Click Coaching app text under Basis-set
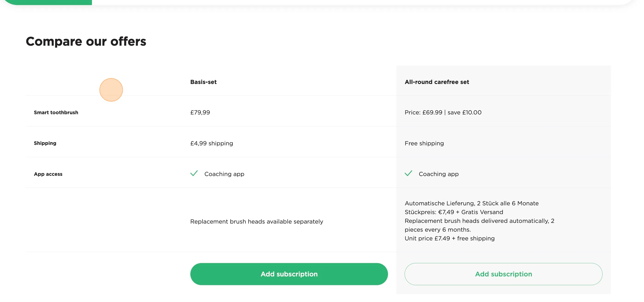Image resolution: width=644 pixels, height=302 pixels. 224,174
